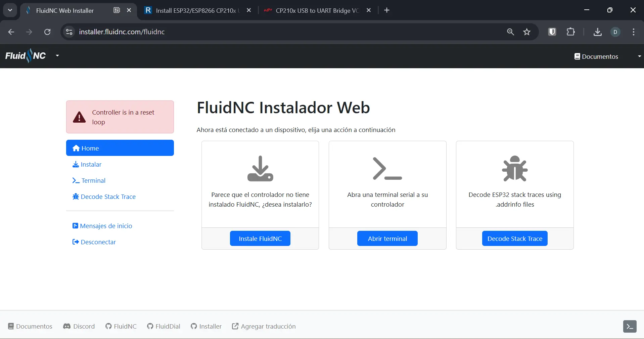Open the terminal icon at bottom right corner

pos(630,326)
